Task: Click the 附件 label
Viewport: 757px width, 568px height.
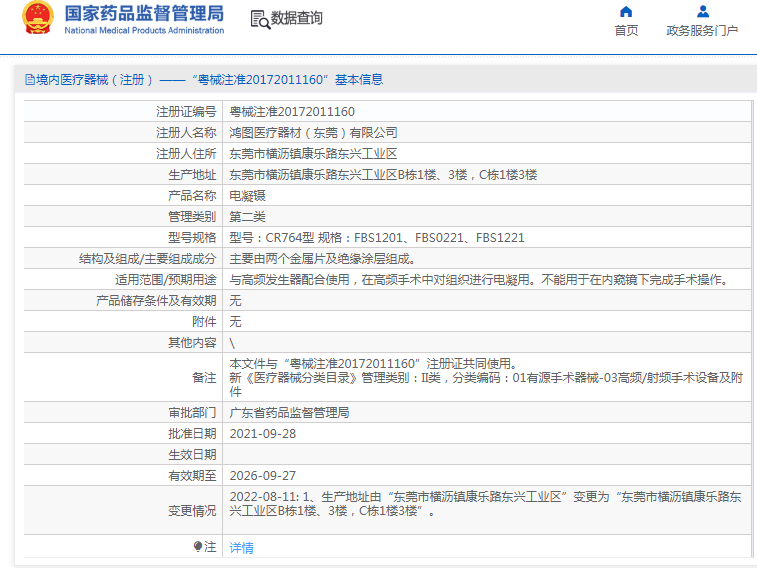Action: [x=204, y=321]
